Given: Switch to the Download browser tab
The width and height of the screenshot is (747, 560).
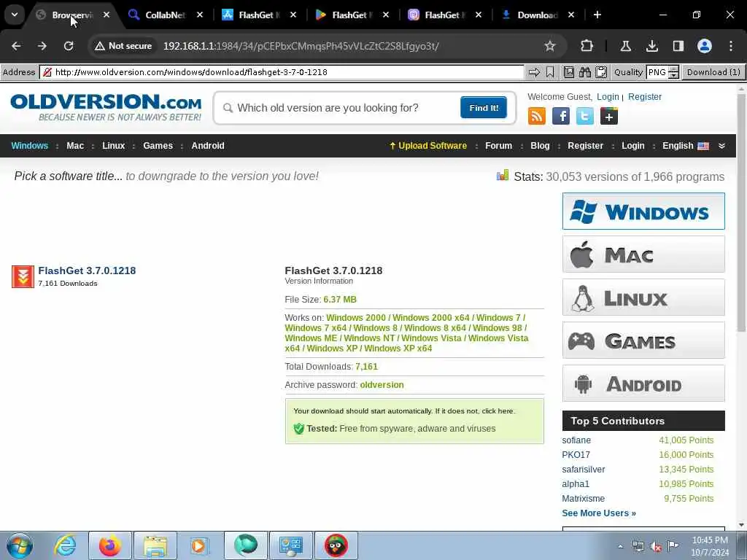Looking at the screenshot, I should [537, 15].
